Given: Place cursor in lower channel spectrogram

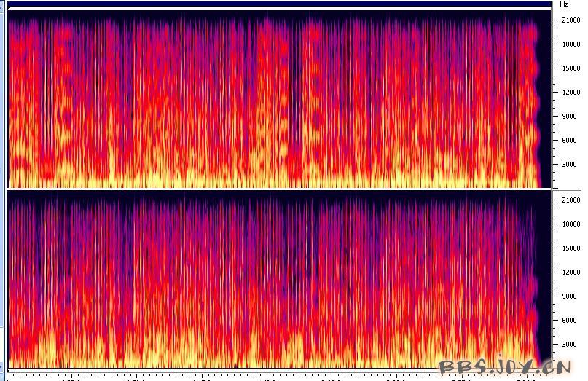Looking at the screenshot, I should pyautogui.click(x=279, y=279).
